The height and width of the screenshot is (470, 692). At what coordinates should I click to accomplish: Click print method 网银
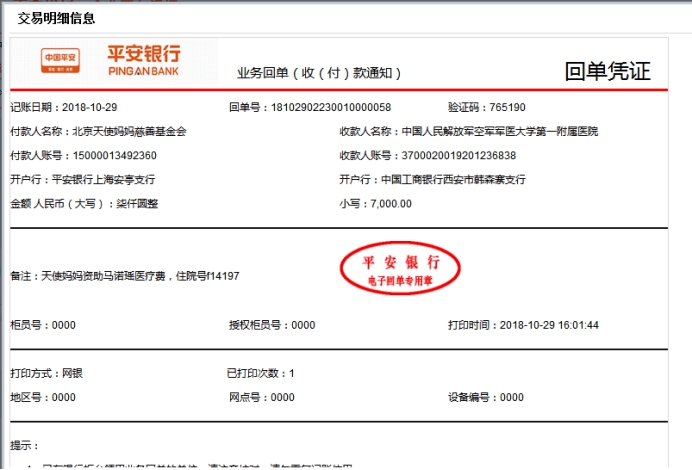click(72, 373)
